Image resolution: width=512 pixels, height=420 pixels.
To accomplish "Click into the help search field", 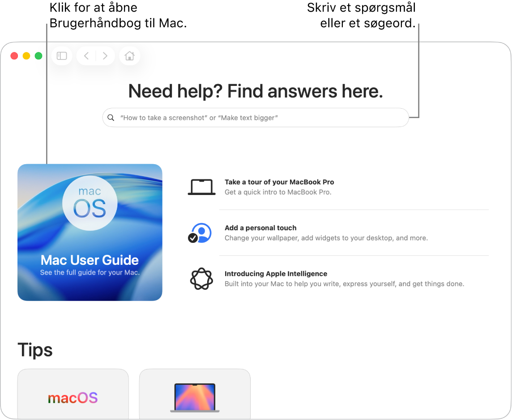I will pyautogui.click(x=256, y=118).
